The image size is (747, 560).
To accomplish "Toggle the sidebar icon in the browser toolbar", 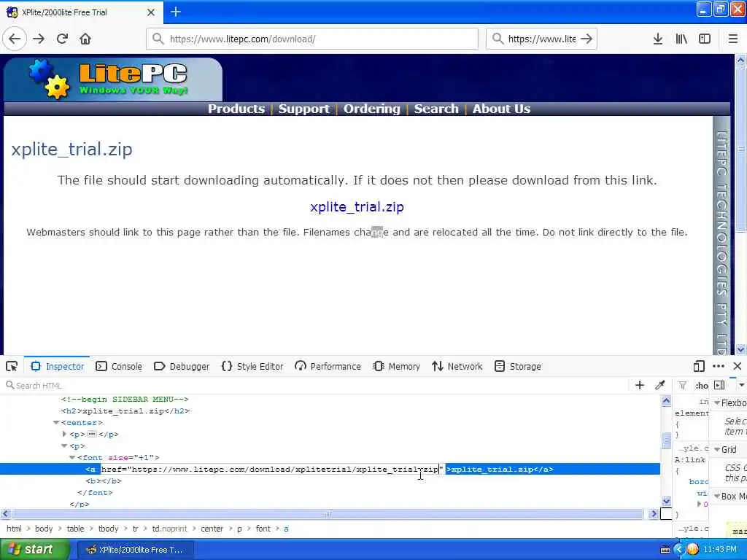I will click(x=705, y=39).
